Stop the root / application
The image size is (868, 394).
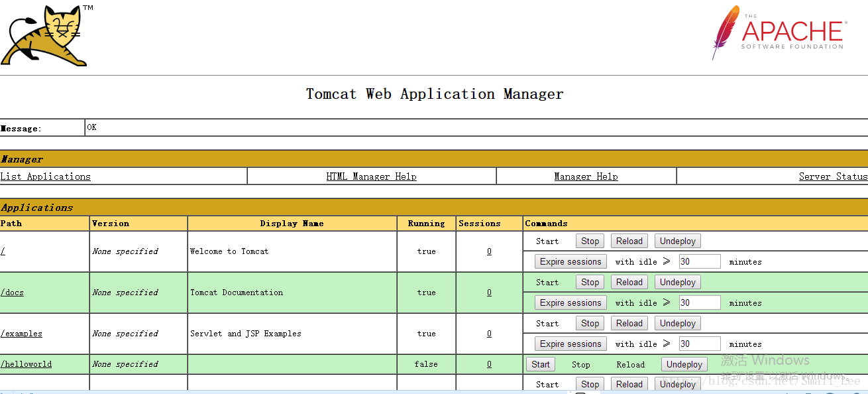click(590, 241)
